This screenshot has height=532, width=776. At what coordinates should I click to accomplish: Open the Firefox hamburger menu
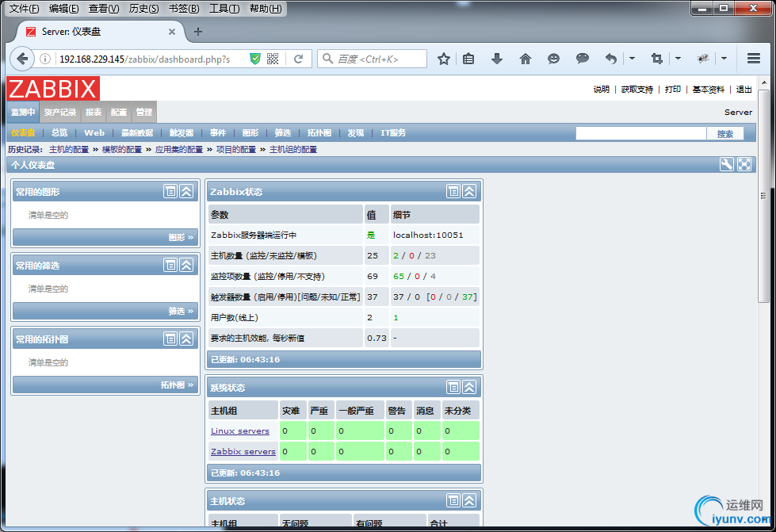[x=753, y=59]
